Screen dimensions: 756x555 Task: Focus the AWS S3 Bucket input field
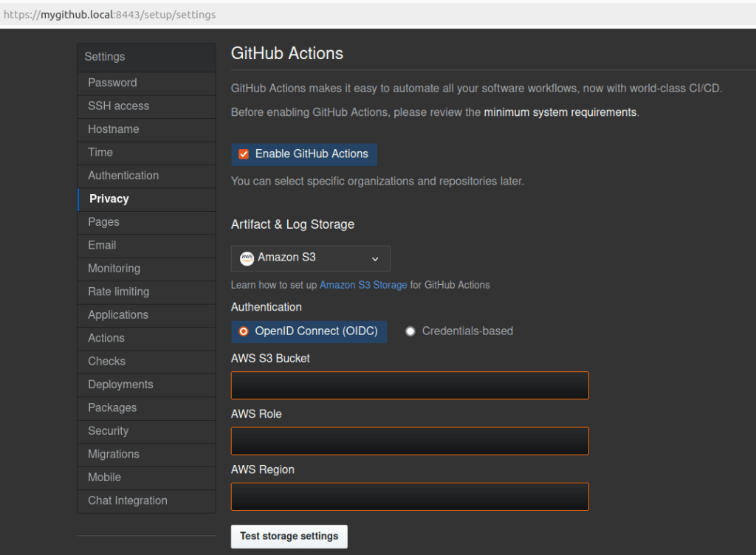pyautogui.click(x=410, y=385)
